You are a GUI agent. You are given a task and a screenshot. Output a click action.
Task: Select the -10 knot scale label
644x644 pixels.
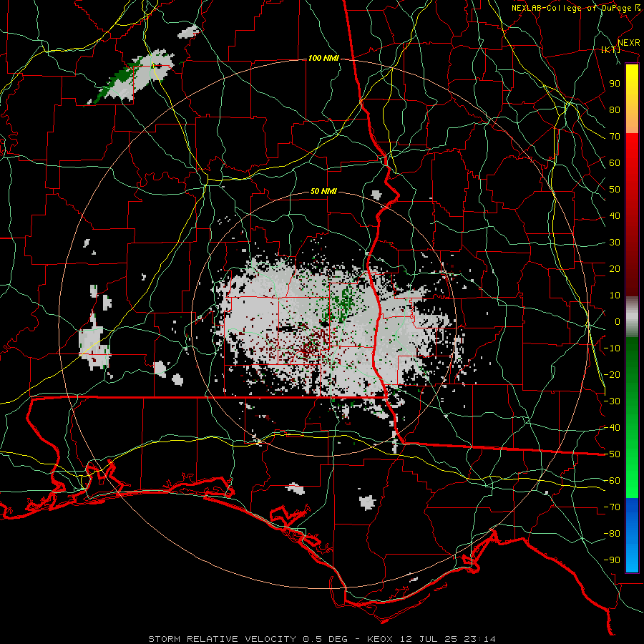612,348
